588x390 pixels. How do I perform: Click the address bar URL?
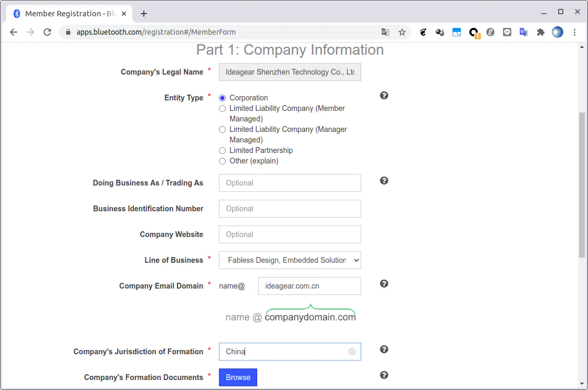pos(156,32)
